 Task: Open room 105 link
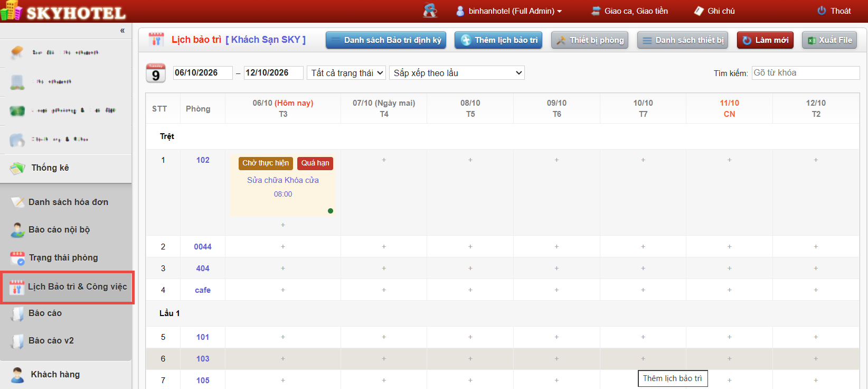pyautogui.click(x=203, y=381)
